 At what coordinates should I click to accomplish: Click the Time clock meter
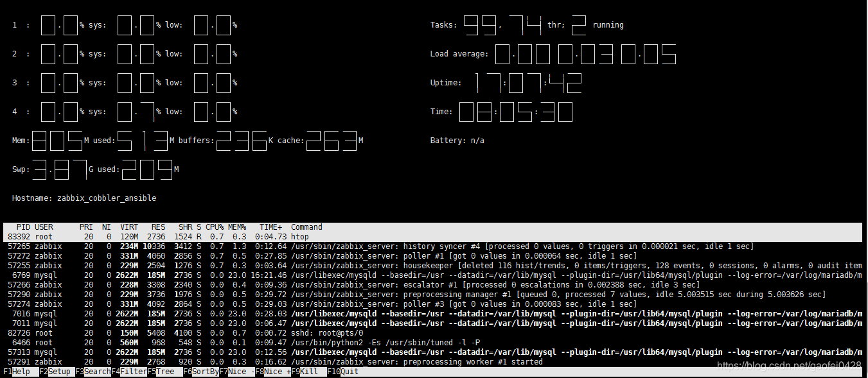tap(501, 112)
